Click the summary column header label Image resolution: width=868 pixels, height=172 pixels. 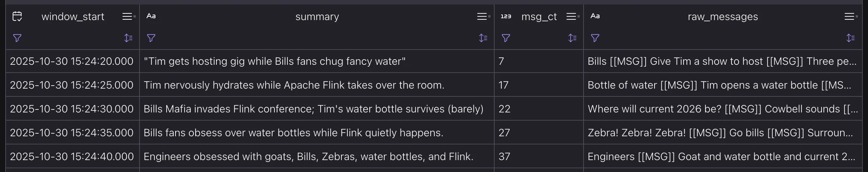click(x=317, y=17)
